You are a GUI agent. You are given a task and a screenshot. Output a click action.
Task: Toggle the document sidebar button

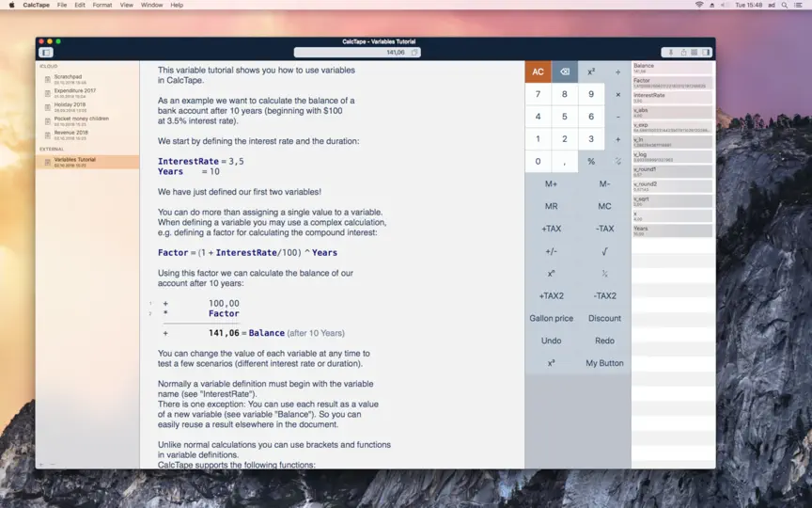(x=46, y=53)
